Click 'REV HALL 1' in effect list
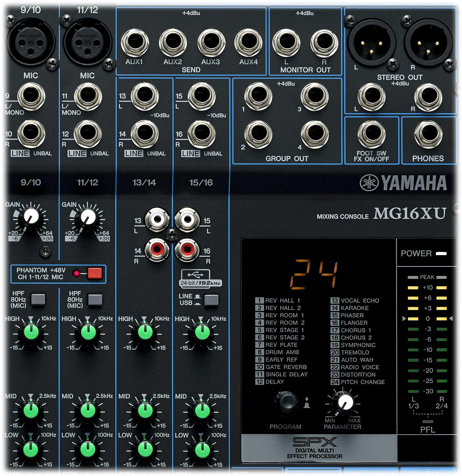 tap(283, 300)
